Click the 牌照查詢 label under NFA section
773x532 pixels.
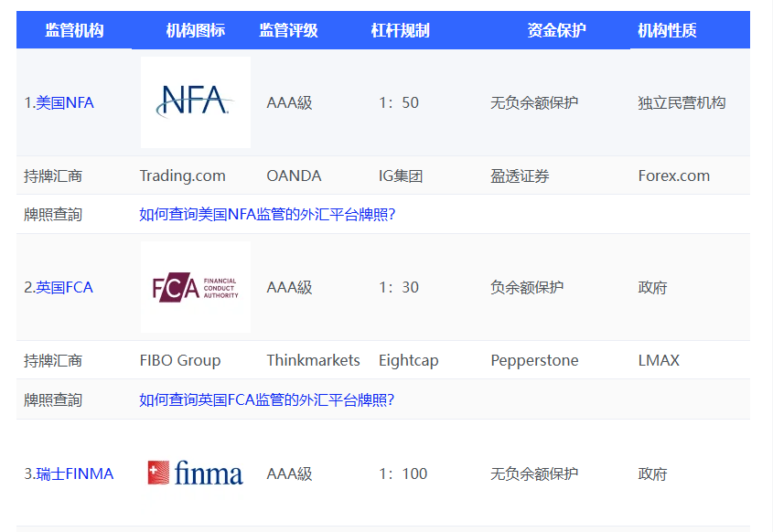point(53,214)
